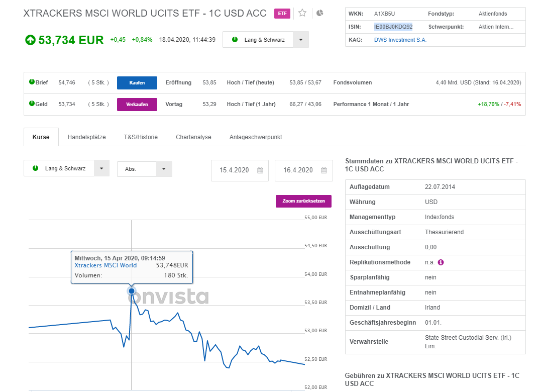Click the ETF badge next to title
This screenshot has width=541, height=392.
coord(282,14)
